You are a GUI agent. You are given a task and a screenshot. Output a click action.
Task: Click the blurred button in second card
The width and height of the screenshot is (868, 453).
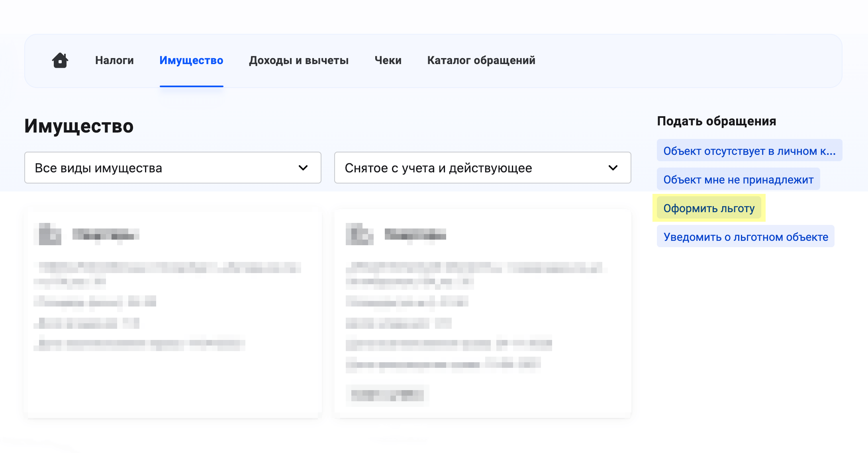tap(387, 395)
